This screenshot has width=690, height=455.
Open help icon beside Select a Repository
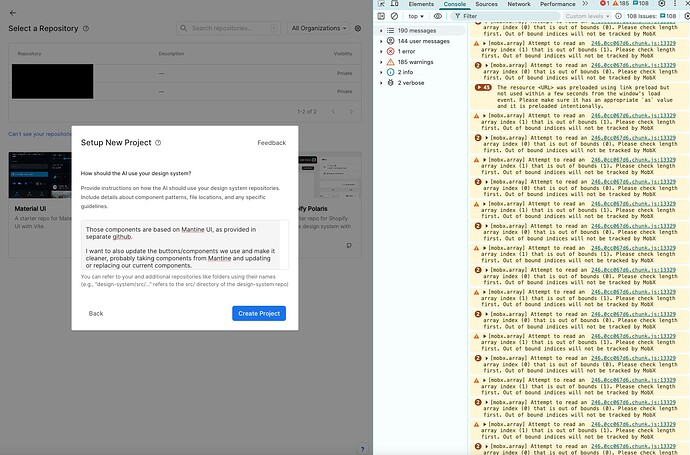point(86,28)
